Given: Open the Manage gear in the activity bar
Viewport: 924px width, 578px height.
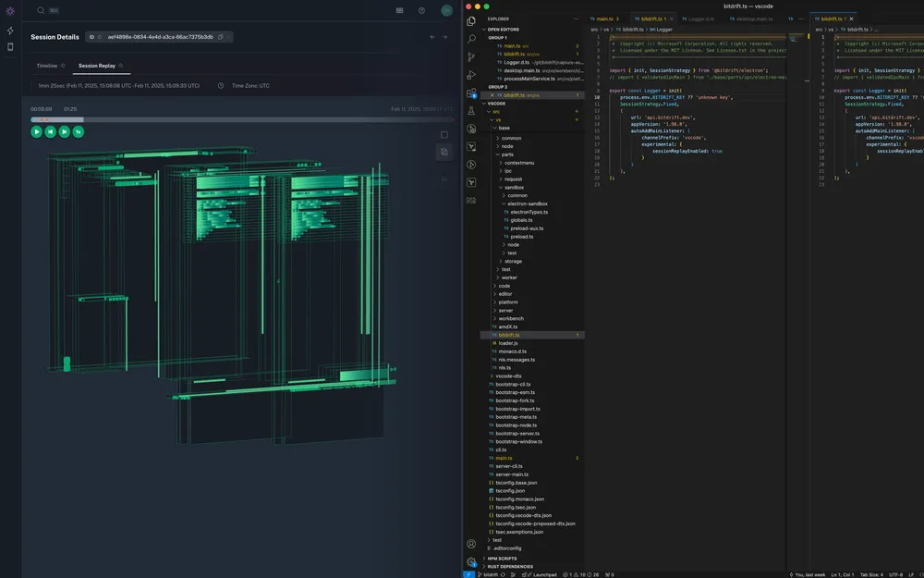Looking at the screenshot, I should pos(471,561).
